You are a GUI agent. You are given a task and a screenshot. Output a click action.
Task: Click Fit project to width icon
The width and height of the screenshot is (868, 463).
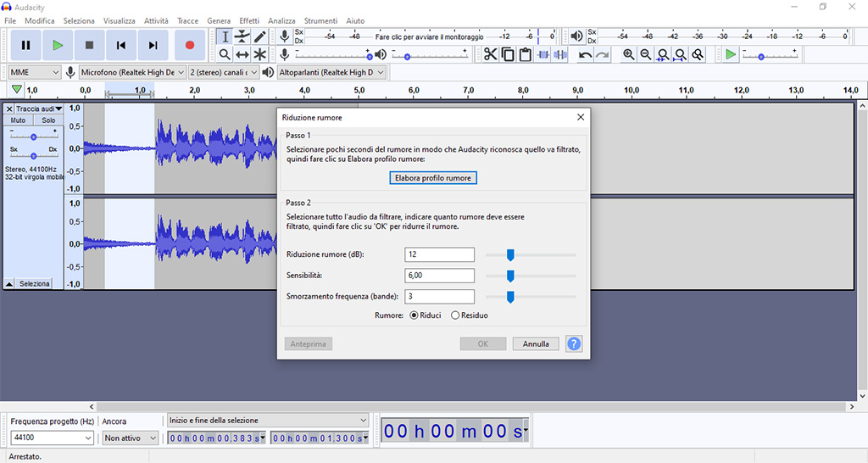pos(681,54)
